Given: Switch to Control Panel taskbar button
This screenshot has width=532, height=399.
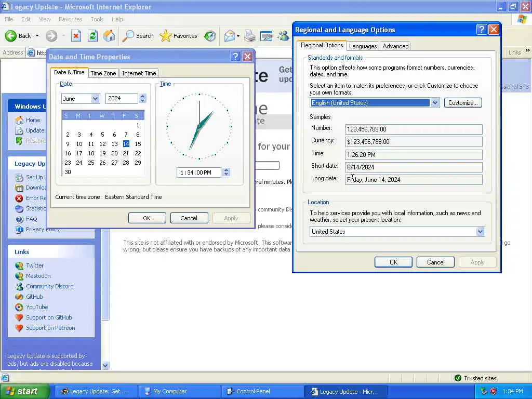Looking at the screenshot, I should tap(263, 391).
